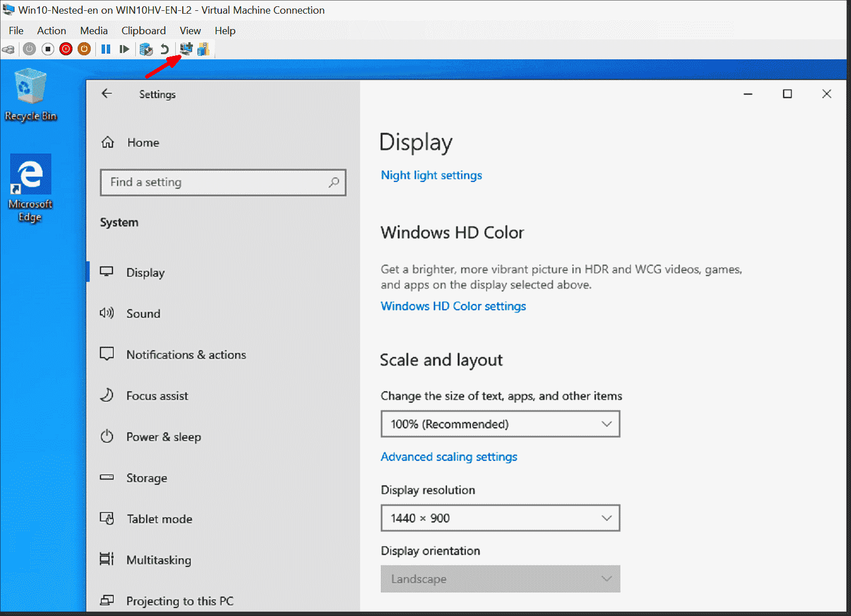Open the Microsoft Edge desktop icon
Viewport: 851px width, 616px height.
pos(30,174)
